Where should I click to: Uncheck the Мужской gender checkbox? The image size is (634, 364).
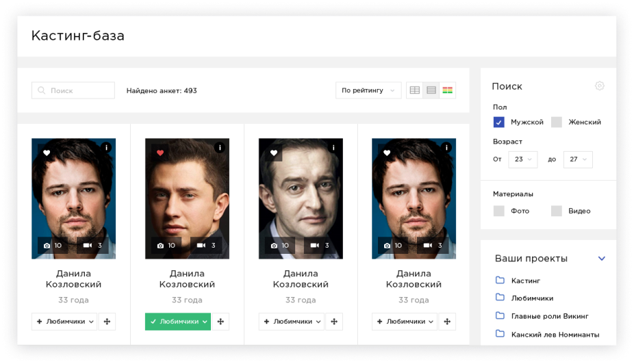point(499,122)
